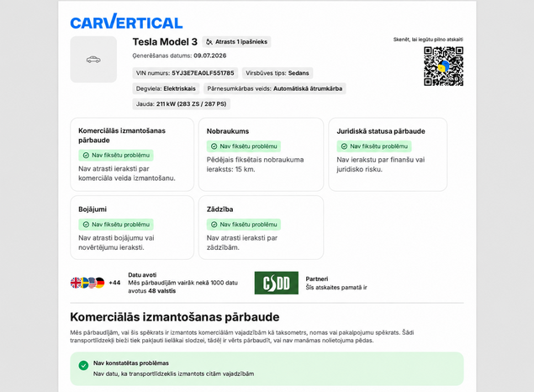Image resolution: width=534 pixels, height=392 pixels.
Task: Select the 'Virsbūves tips: Sedans' chip
Action: pyautogui.click(x=278, y=73)
